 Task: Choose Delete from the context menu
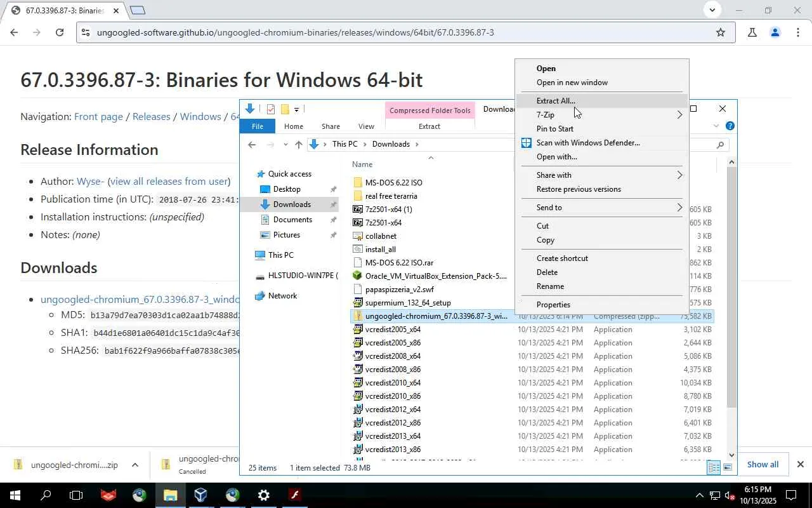(x=601, y=272)
